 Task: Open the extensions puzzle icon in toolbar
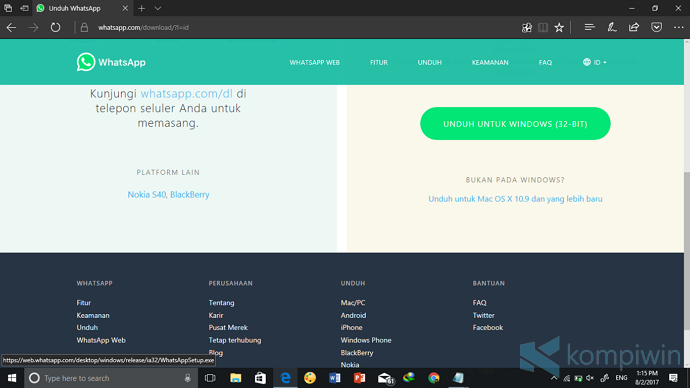526,27
